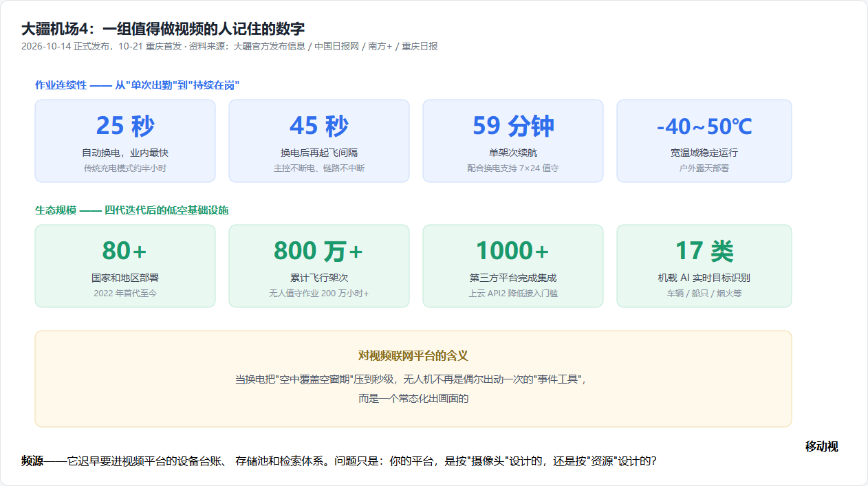This screenshot has width=868, height=486.
Task: Select the "45 秒" figure
Action: pos(319,126)
